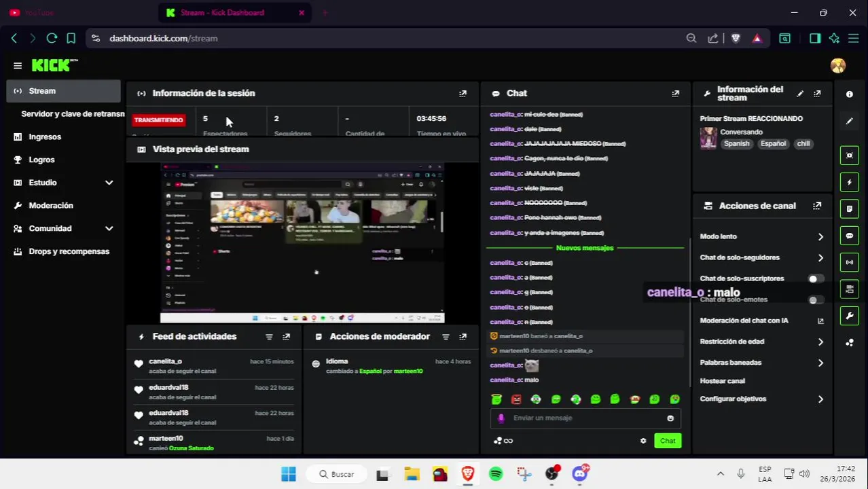Viewport: 868px width, 489px height.
Task: Pop out the Feed de actividades panel
Action: pyautogui.click(x=286, y=337)
